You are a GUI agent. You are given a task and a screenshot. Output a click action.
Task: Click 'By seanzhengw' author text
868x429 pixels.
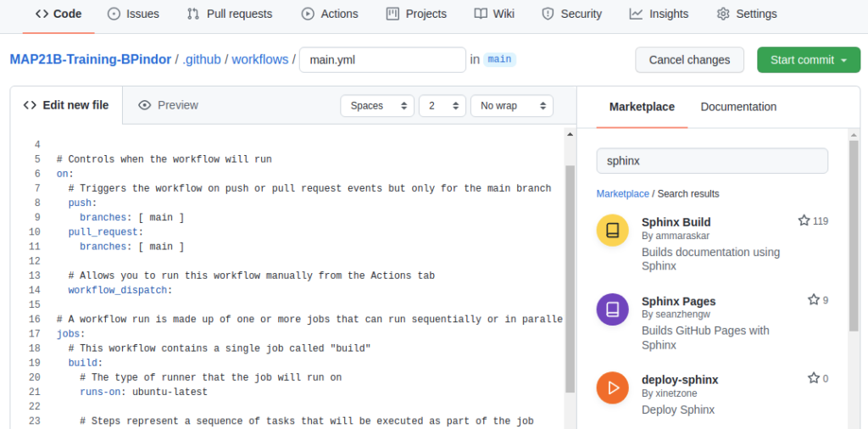676,315
